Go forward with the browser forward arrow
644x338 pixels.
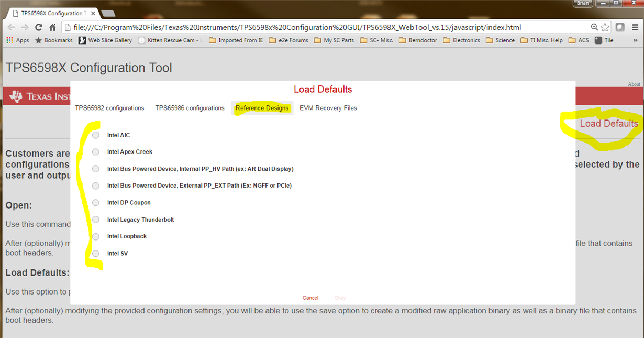[25, 27]
